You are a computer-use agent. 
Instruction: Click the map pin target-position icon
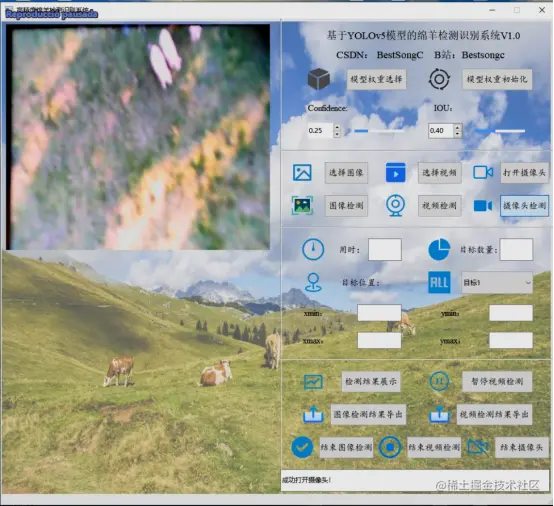[x=313, y=282]
